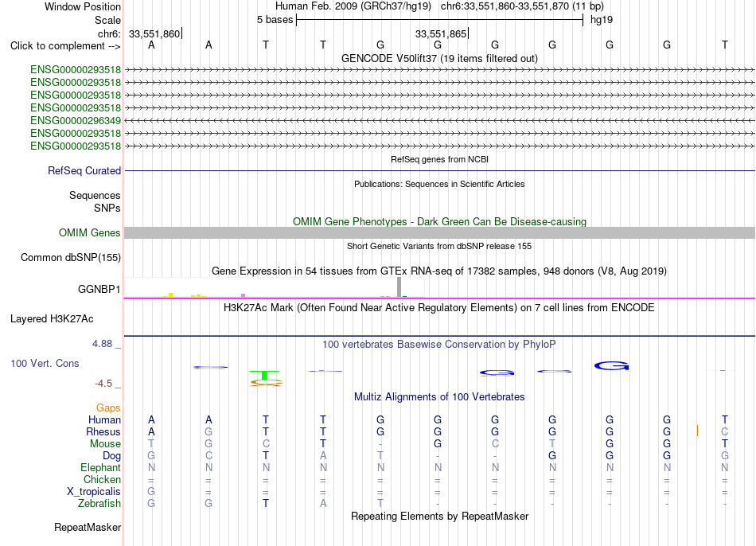Click the tall gray bar in GGNBP1 expression chart

[399, 287]
